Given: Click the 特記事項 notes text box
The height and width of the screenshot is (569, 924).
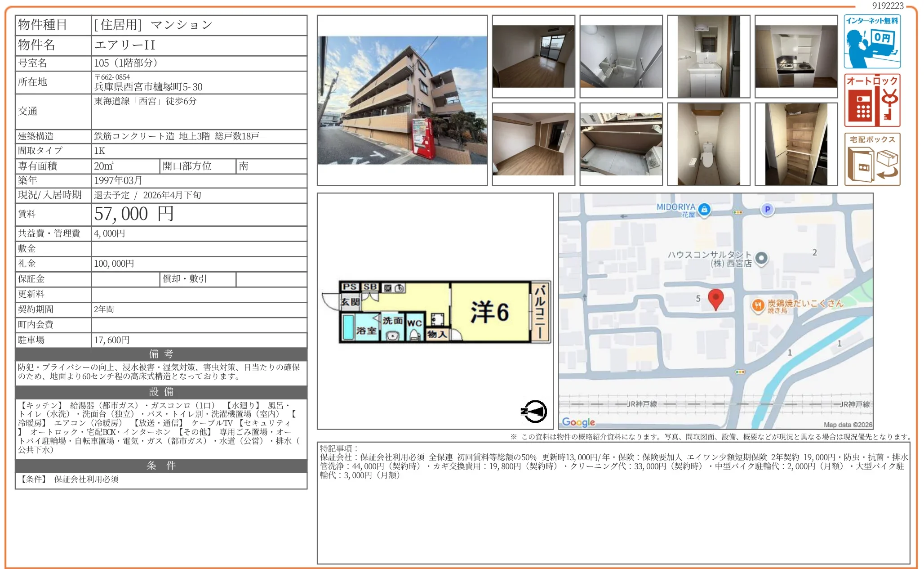Looking at the screenshot, I should pyautogui.click(x=613, y=502).
